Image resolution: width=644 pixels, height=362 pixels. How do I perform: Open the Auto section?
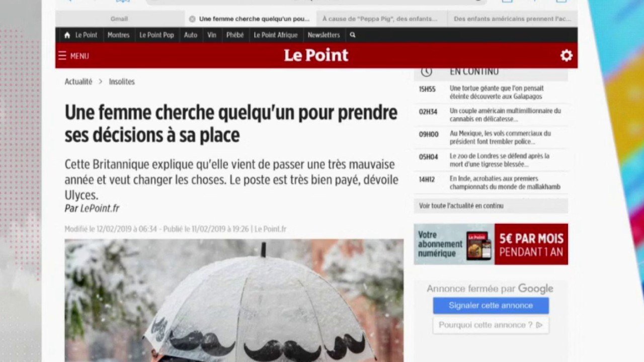(x=191, y=35)
